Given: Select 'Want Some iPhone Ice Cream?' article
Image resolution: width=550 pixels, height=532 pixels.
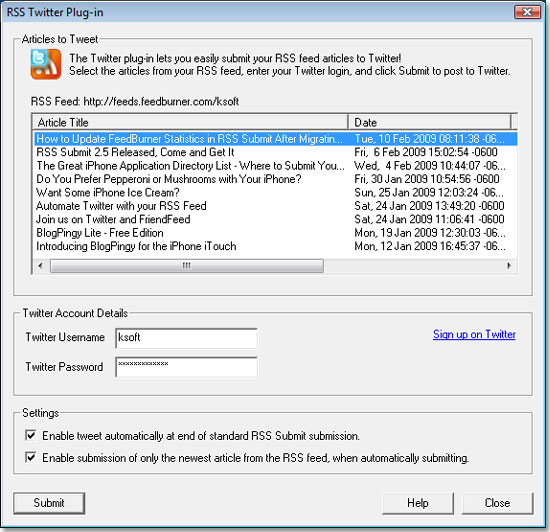Looking at the screenshot, I should [275, 193].
